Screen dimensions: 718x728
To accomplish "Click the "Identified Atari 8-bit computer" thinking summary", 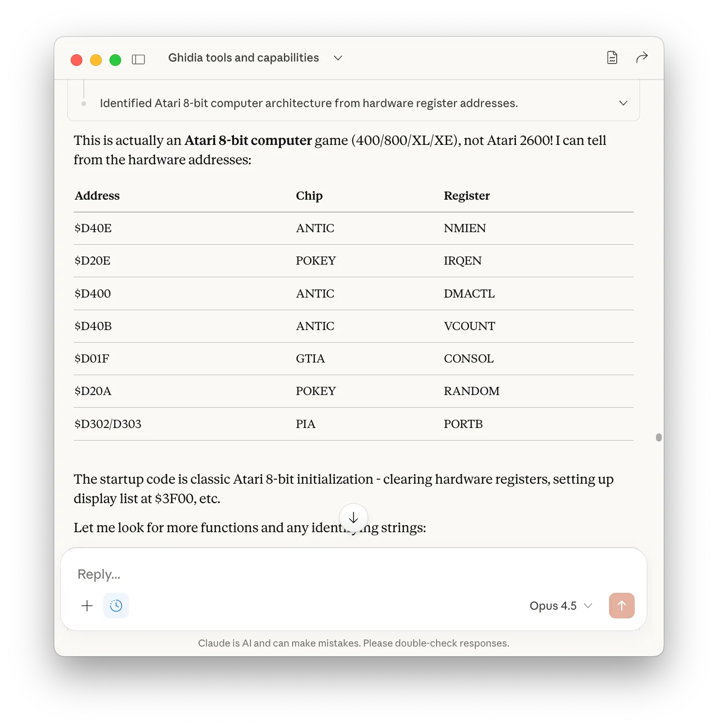I will [309, 103].
